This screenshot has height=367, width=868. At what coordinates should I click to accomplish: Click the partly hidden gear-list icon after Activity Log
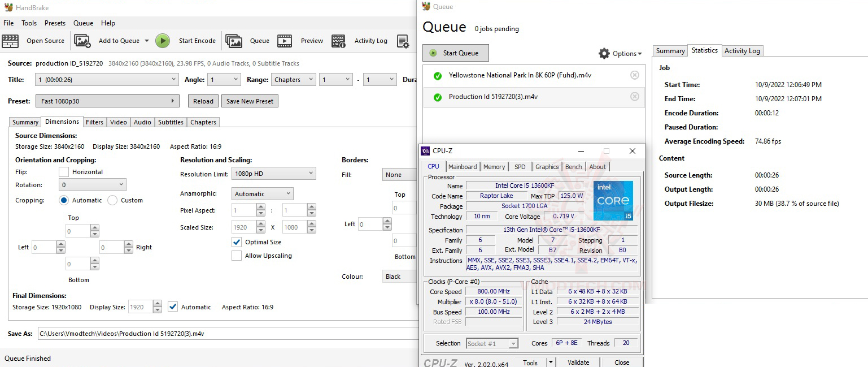(403, 41)
